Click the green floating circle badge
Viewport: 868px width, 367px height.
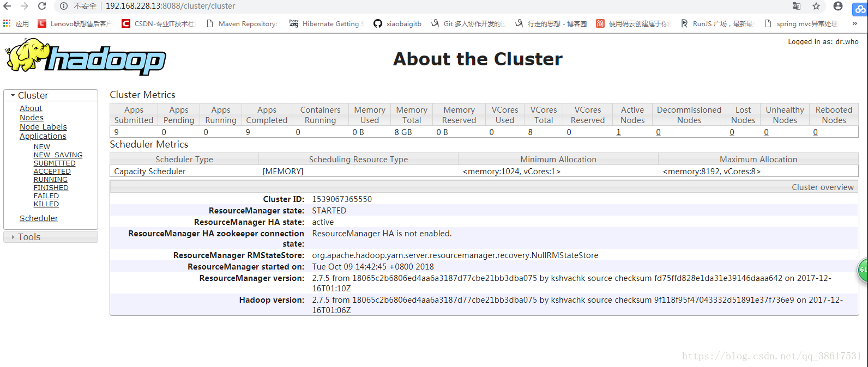click(863, 270)
